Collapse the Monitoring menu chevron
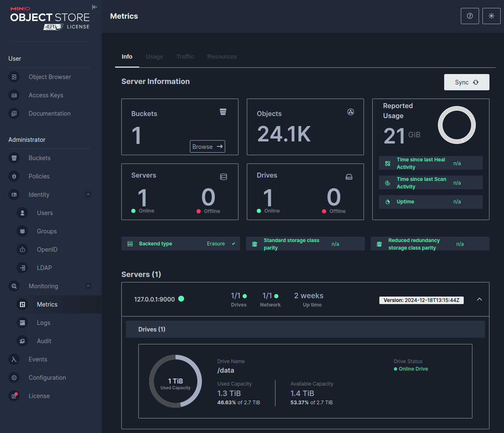Viewport: 504px width, 433px height. 88,286
